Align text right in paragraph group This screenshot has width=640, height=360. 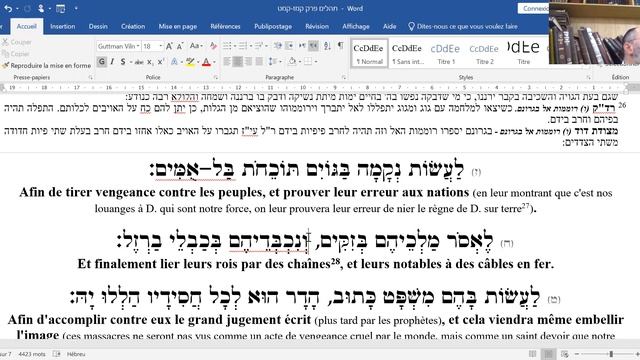[x=248, y=62]
